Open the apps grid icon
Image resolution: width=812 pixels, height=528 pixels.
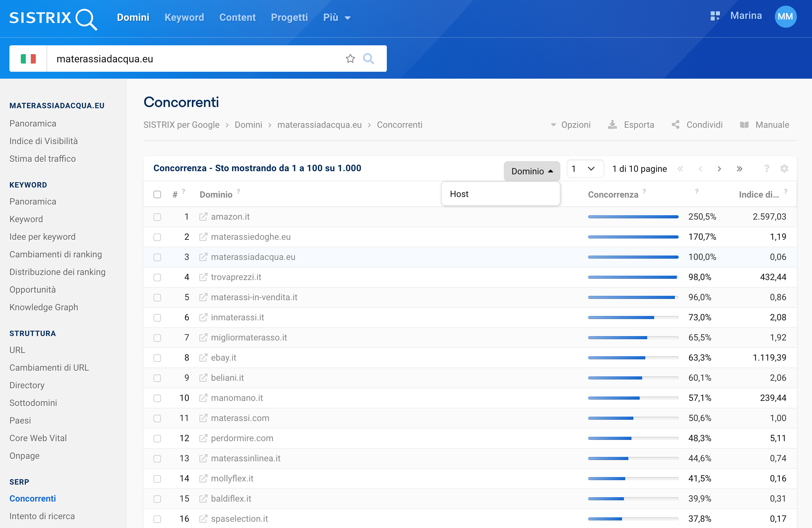click(715, 16)
